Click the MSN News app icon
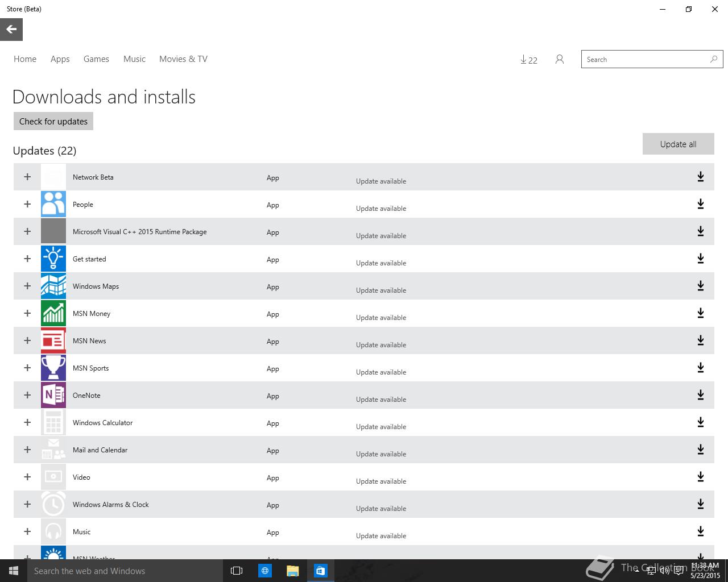This screenshot has height=582, width=728. coord(53,340)
